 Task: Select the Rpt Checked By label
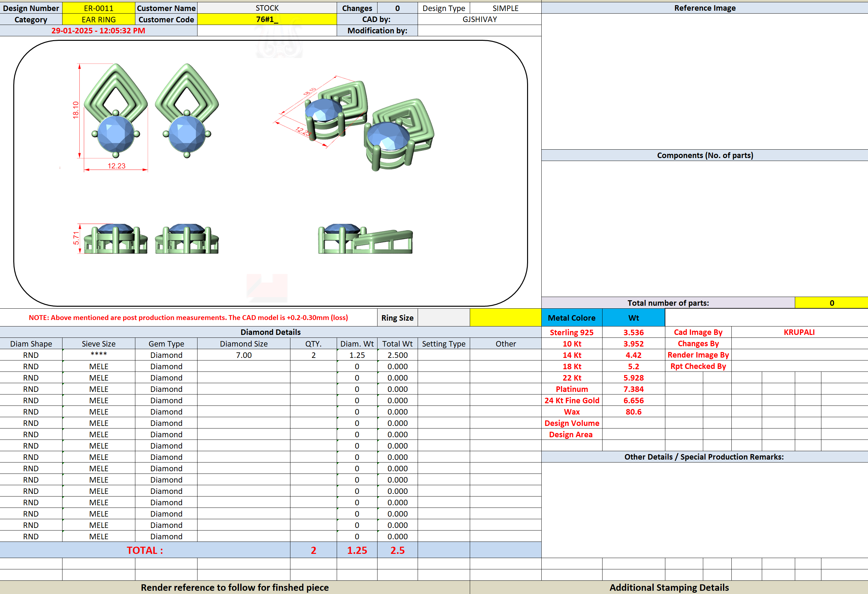698,367
